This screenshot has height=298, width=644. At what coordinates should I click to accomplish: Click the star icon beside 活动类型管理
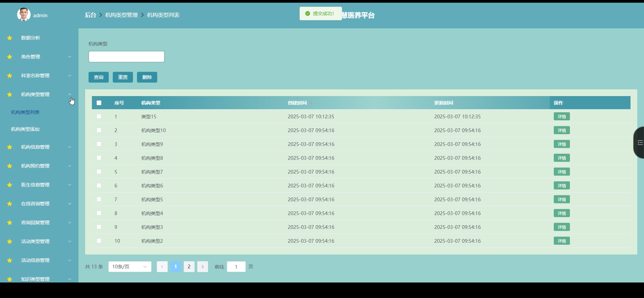[10, 241]
